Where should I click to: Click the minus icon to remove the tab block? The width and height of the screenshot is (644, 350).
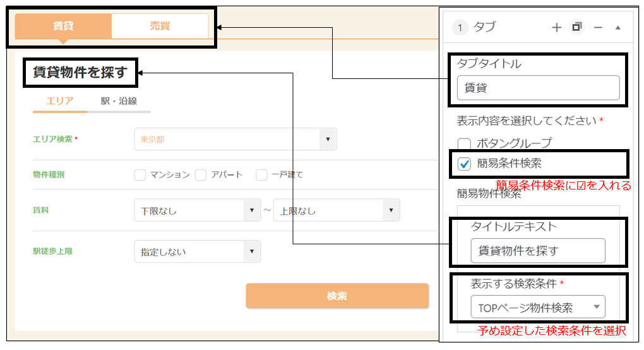pyautogui.click(x=598, y=28)
